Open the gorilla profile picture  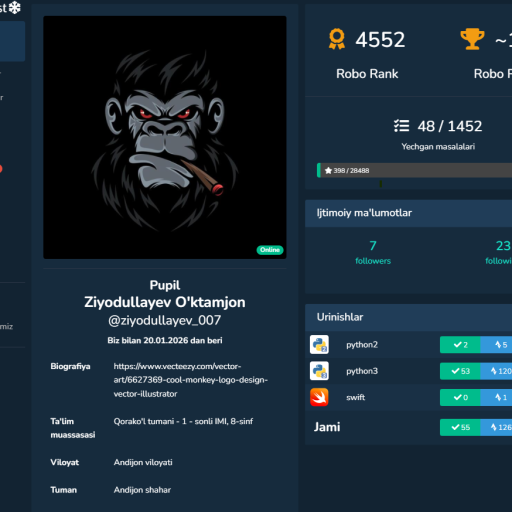(165, 137)
